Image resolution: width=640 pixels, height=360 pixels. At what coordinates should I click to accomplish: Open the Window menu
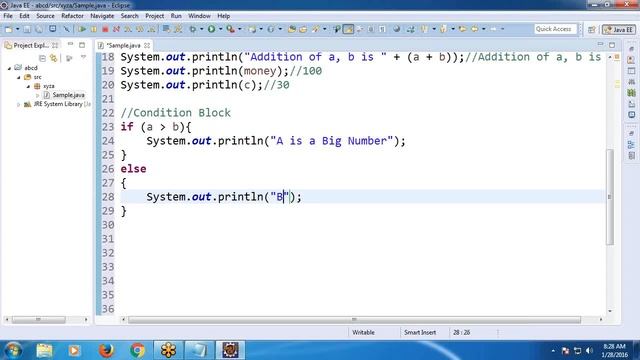199,16
